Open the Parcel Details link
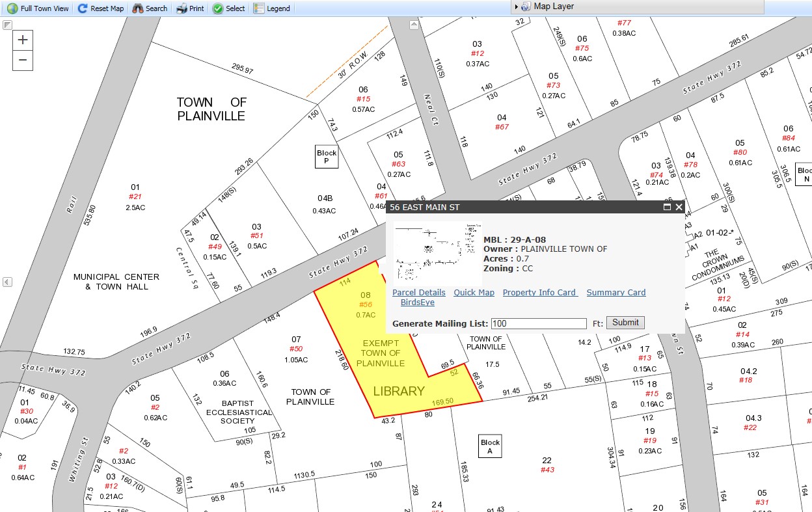The height and width of the screenshot is (512, 812). point(418,292)
